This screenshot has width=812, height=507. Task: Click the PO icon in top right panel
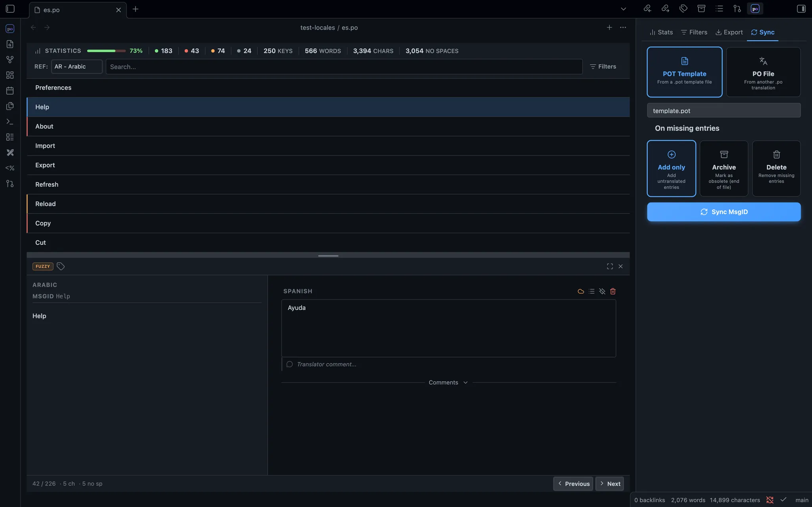(x=755, y=9)
